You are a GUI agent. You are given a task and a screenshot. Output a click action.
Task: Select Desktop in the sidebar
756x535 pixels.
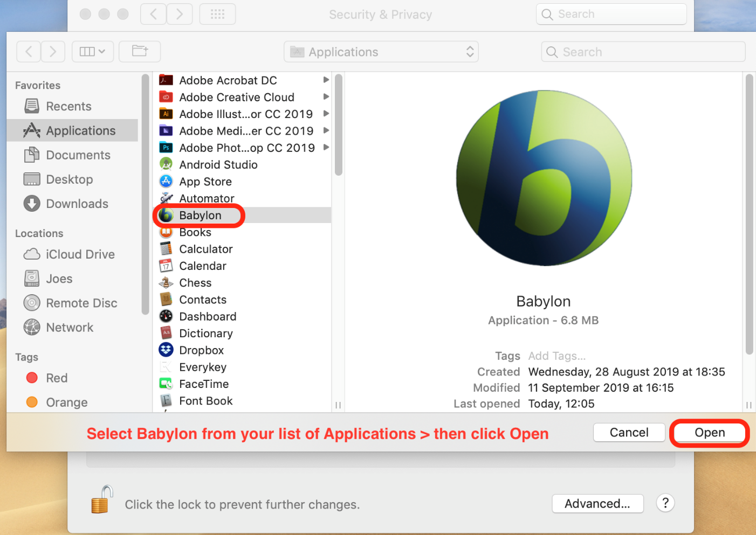72,179
